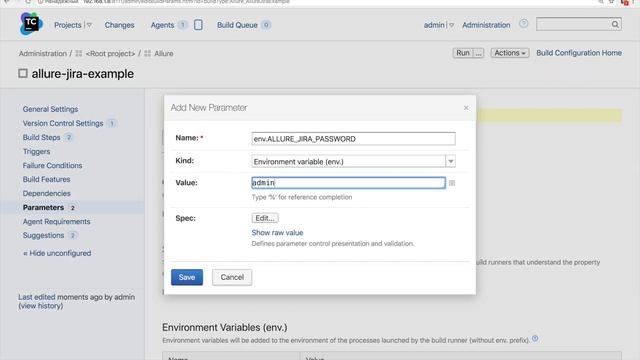The image size is (640, 360).
Task: Select Parameters in sidebar
Action: click(43, 207)
